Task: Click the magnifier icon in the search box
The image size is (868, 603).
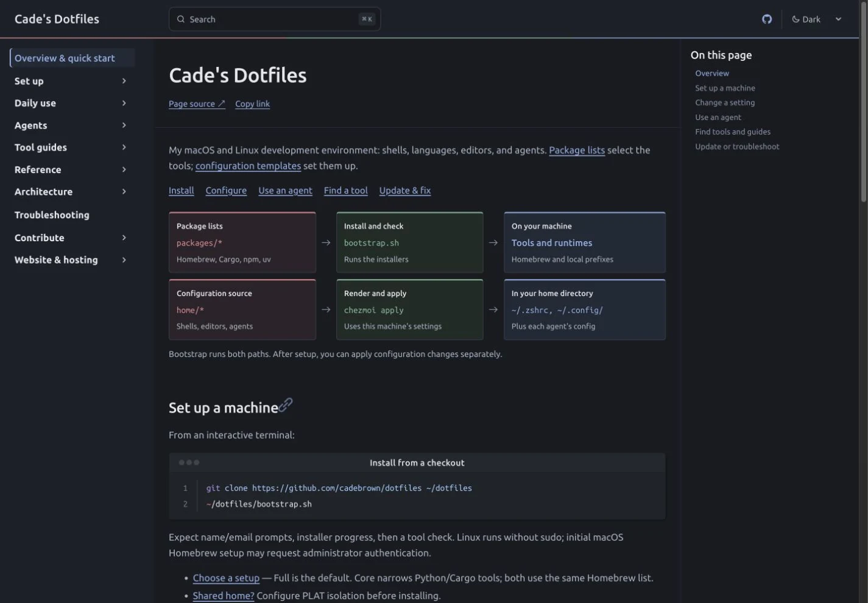Action: tap(181, 19)
